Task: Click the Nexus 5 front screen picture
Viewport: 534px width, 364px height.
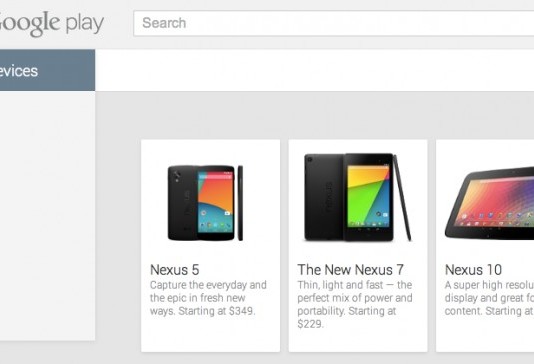Action: click(216, 203)
